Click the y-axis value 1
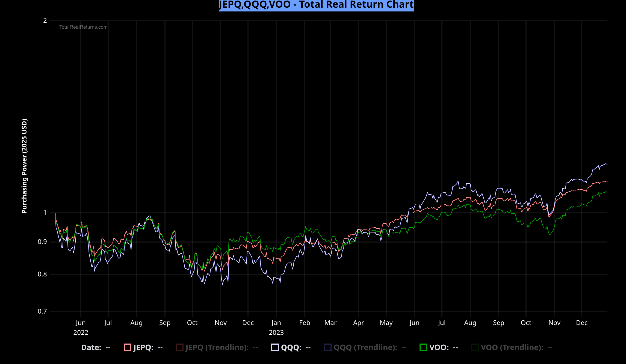Screen dimensions: 626x364 coord(45,213)
